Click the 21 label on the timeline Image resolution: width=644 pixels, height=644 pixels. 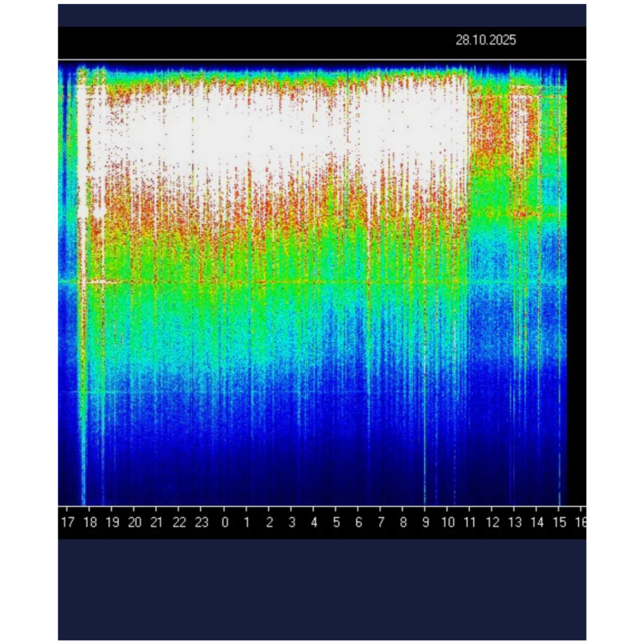(x=157, y=522)
